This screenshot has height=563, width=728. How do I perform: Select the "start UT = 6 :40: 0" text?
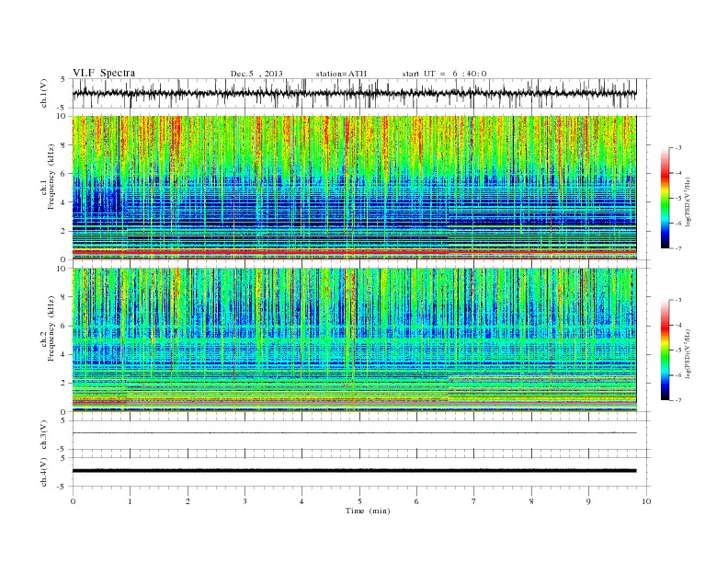tap(444, 74)
